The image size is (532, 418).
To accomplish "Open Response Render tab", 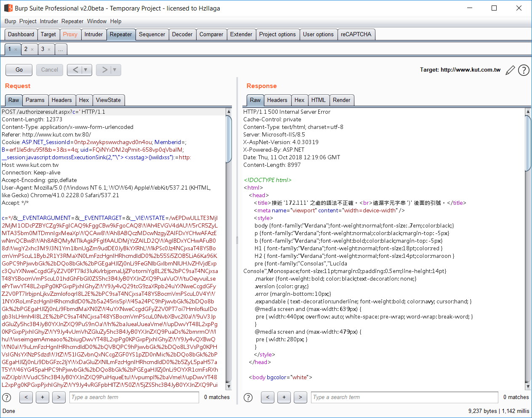I will point(341,100).
